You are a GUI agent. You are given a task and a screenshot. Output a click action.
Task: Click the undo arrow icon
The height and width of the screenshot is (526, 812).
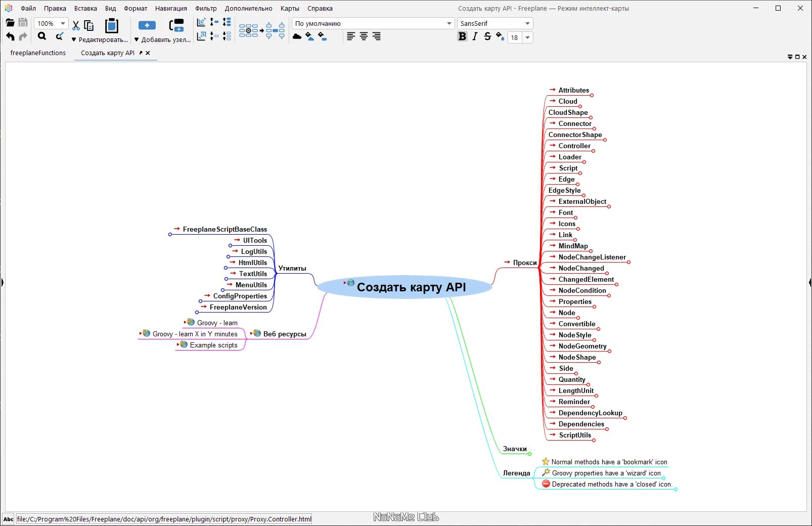[x=10, y=36]
